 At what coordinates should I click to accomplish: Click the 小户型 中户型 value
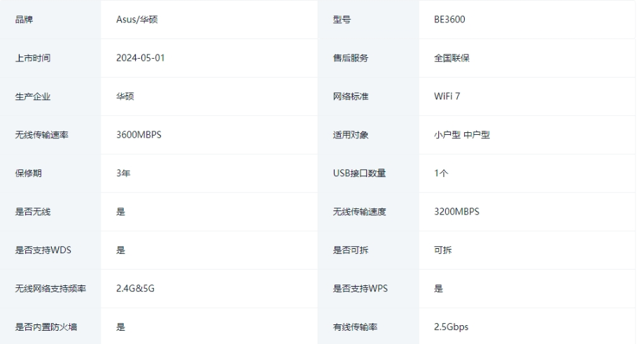(x=462, y=135)
